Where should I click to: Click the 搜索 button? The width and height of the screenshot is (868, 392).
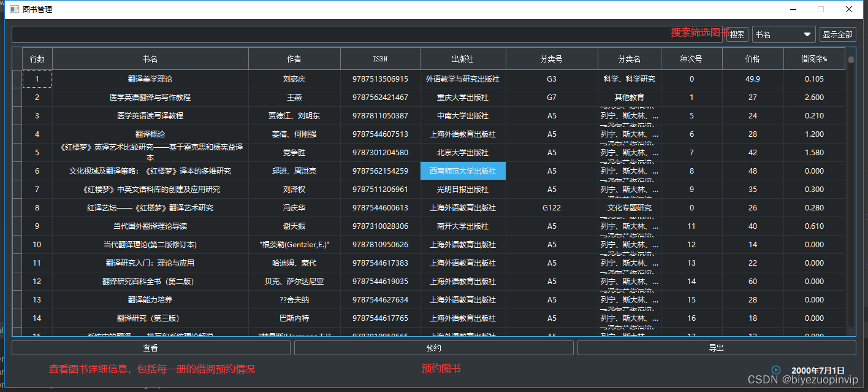pyautogui.click(x=737, y=34)
